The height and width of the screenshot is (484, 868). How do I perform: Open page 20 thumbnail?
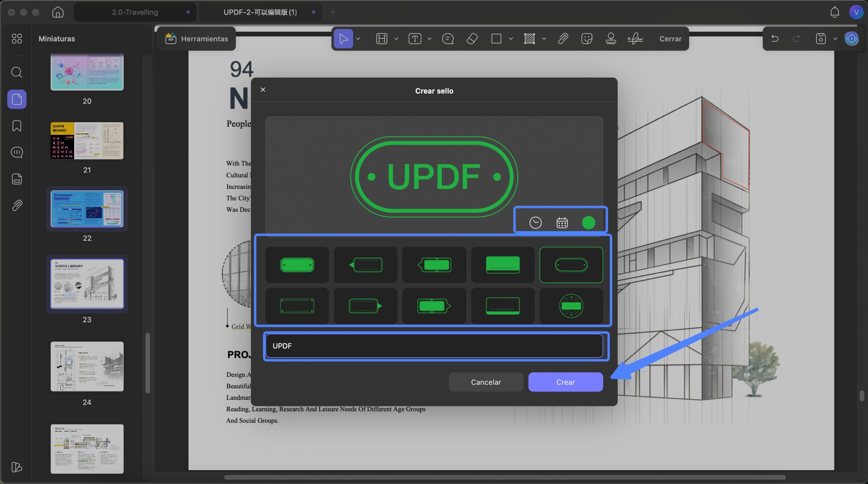point(87,72)
